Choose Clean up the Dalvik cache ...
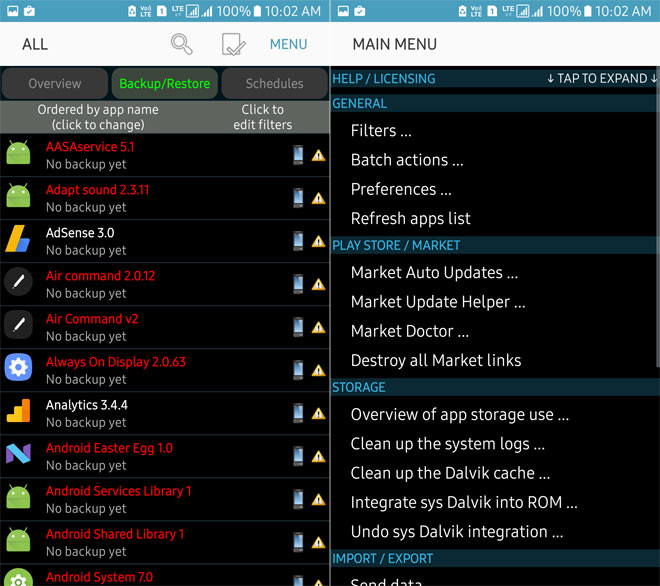 point(494,473)
